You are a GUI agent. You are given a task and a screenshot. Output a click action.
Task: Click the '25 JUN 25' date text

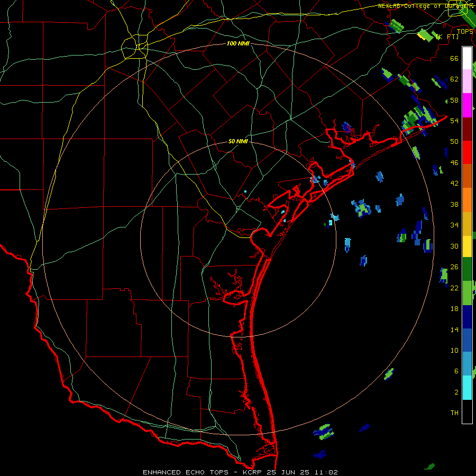point(288,472)
